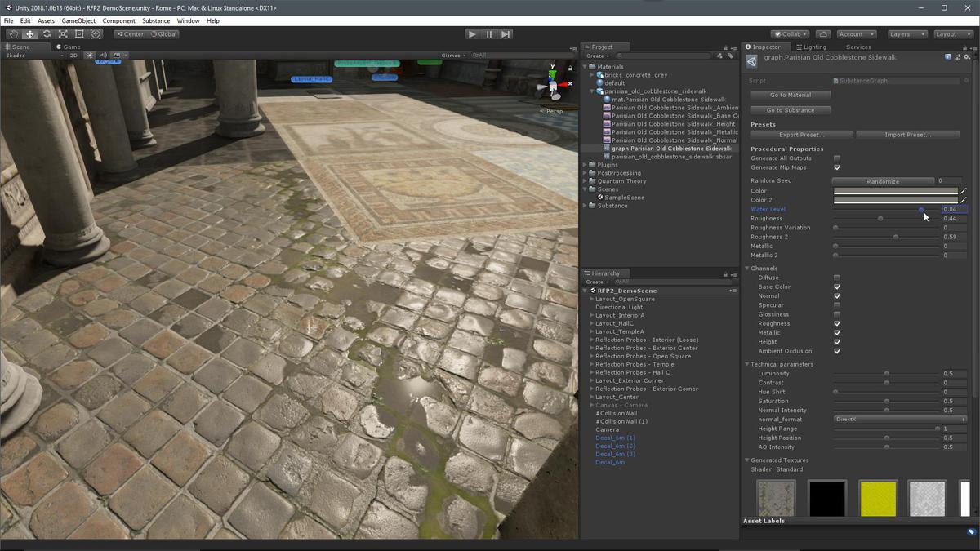Toggle Generate Mip Maps checkbox
The image size is (980, 551).
pos(837,167)
